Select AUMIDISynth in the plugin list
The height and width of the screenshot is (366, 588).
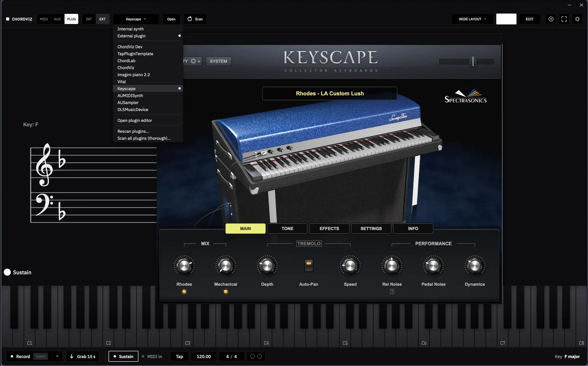pos(148,96)
